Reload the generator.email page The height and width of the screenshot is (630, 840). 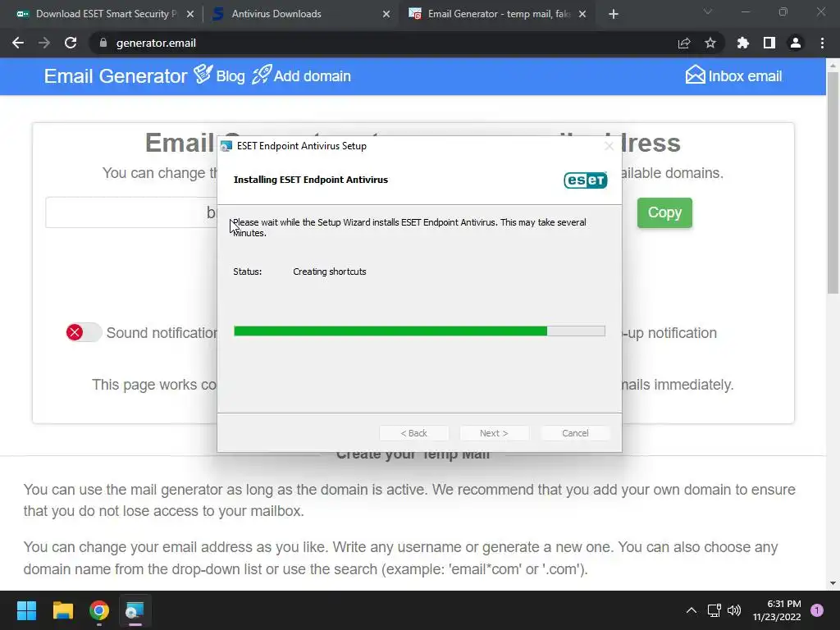coord(71,43)
